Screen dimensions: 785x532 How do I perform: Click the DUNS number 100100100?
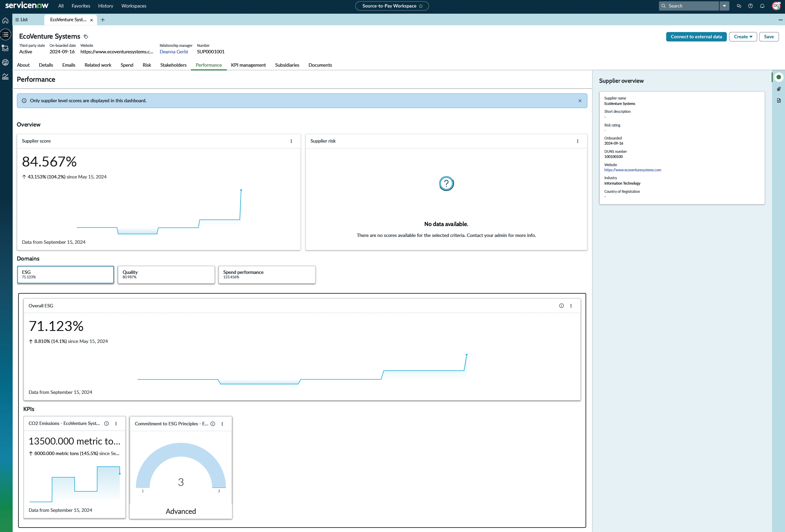point(613,157)
